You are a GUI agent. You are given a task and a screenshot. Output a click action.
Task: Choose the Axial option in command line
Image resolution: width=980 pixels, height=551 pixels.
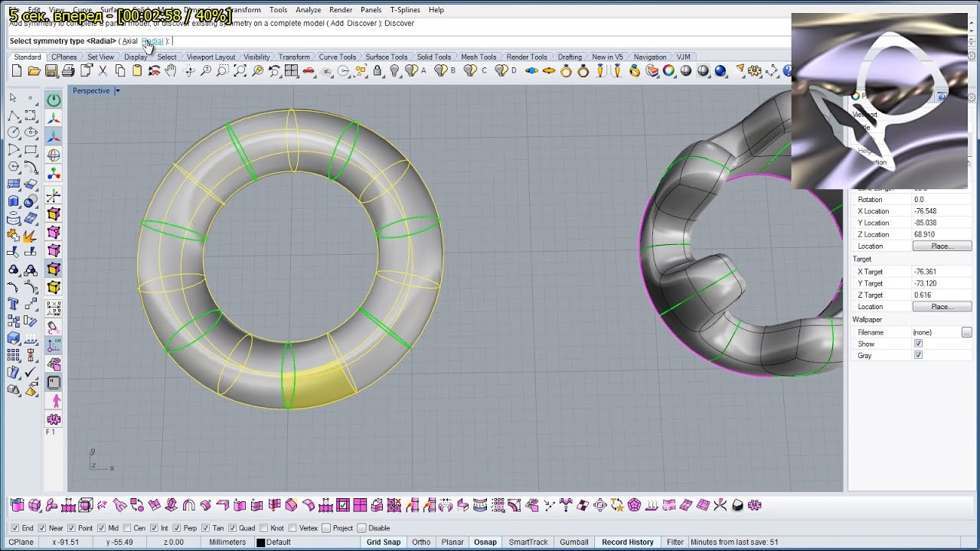pos(129,41)
